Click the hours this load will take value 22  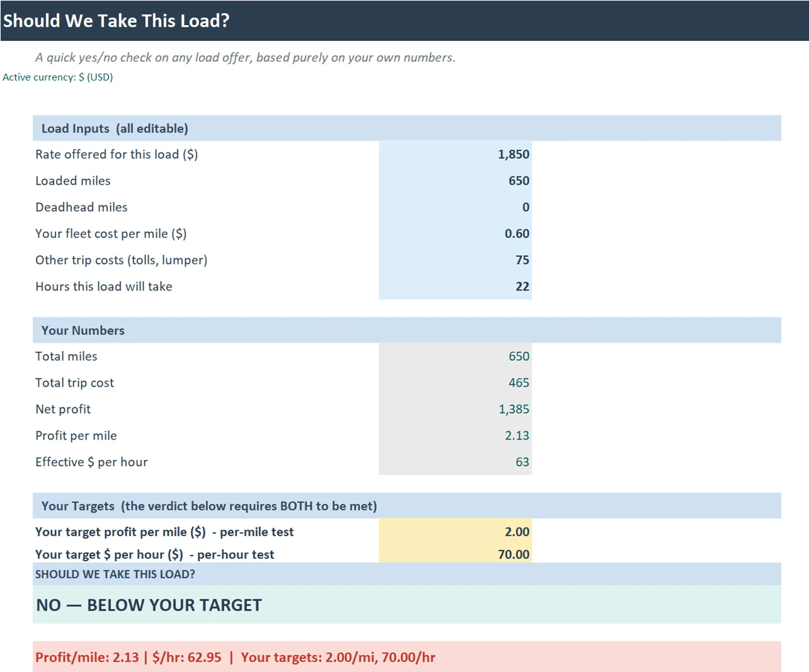click(455, 287)
